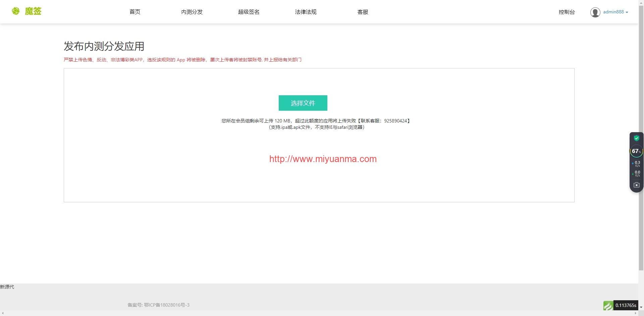This screenshot has height=316, width=644.
Task: Click the upload speed 0.3 K/s readout
Action: coord(636,164)
